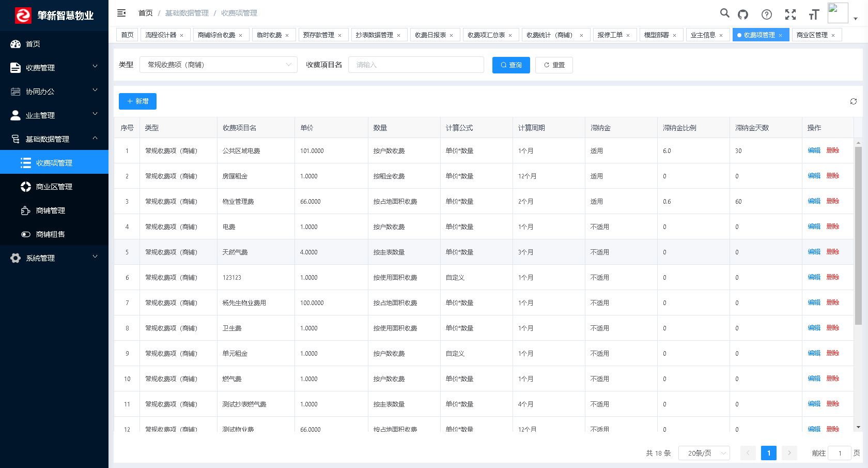Click the help question mark icon
868x468 pixels.
(x=766, y=14)
